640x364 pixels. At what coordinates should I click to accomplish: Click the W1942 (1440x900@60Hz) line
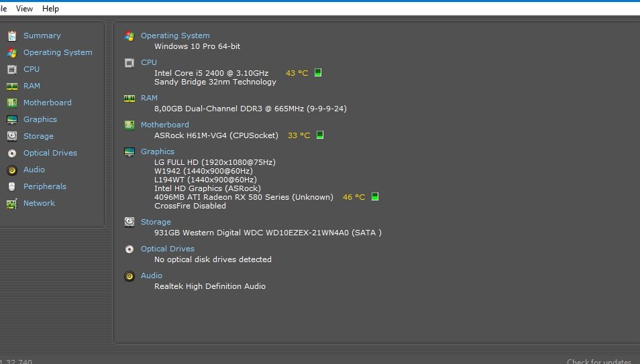[x=204, y=171]
